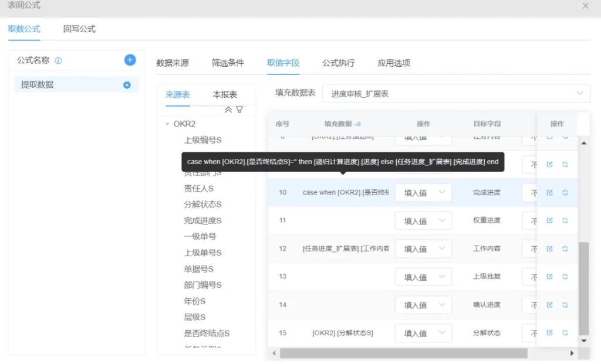Screen dimensions: 601x364
Task: Edit row 14 确认进度 with edit icon
Action: click(549, 305)
